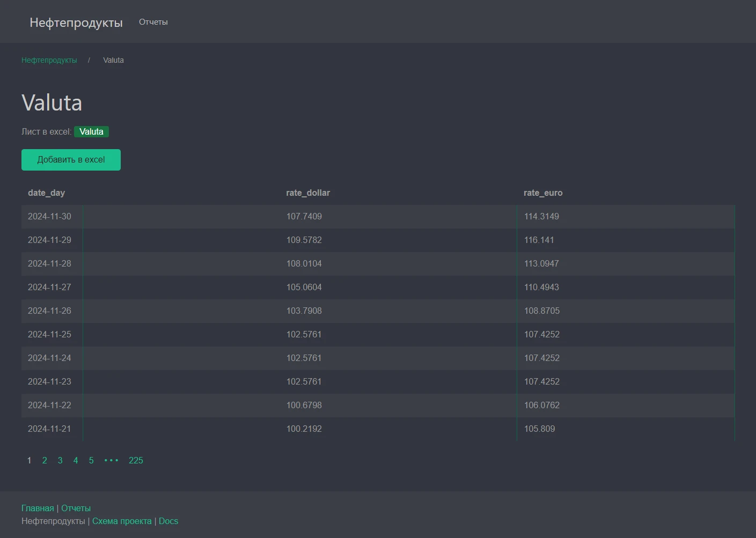Click dollar rate value 109.5782
Image resolution: width=756 pixels, height=538 pixels.
[x=304, y=240]
